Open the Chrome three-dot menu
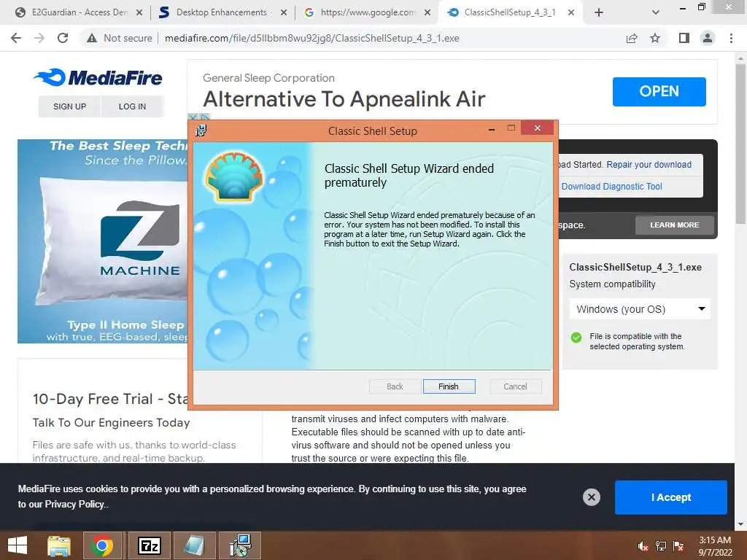 pyautogui.click(x=731, y=38)
